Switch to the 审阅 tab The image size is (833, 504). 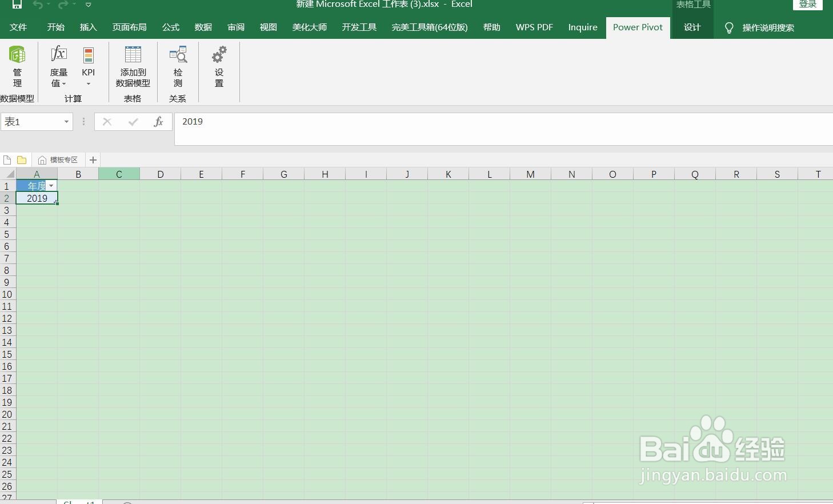[236, 27]
